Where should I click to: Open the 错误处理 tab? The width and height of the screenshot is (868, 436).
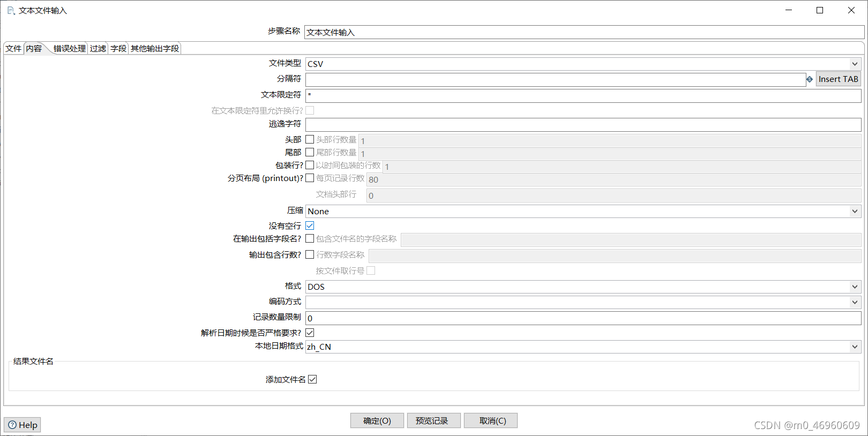coord(69,48)
